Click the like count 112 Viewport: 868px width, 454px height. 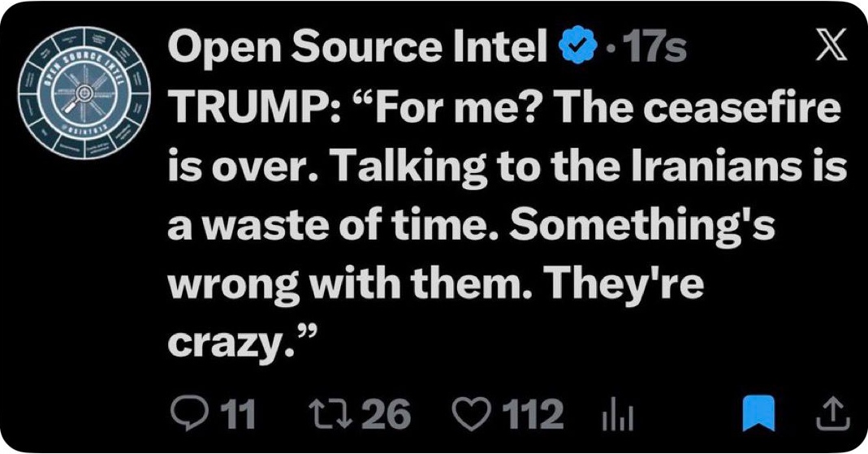532,415
